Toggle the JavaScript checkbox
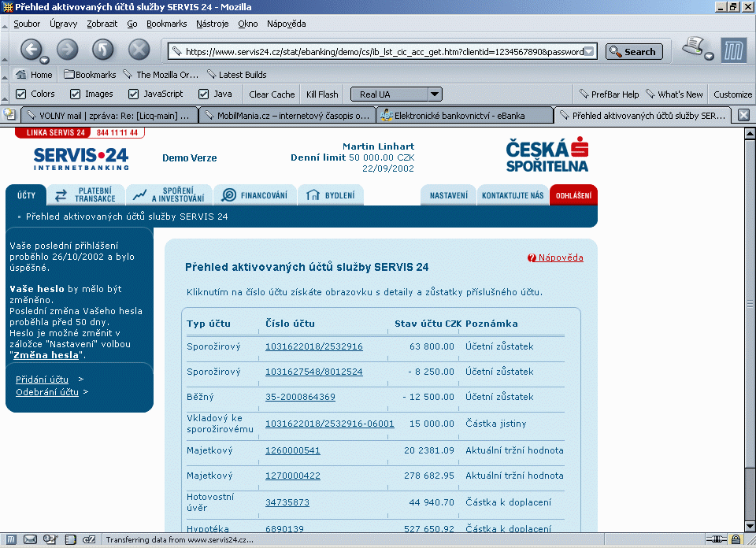Screen dimensions: 756x548 (134, 94)
